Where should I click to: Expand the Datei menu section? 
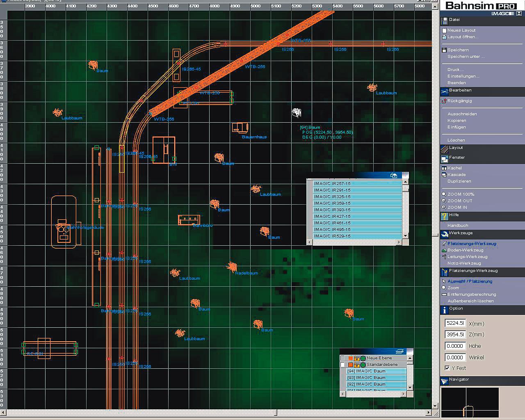(x=482, y=21)
